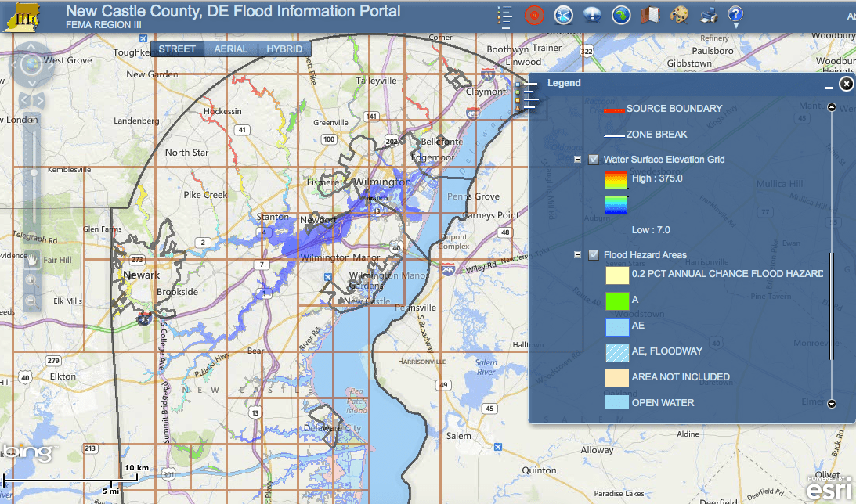Click the FEMA Region III logo
This screenshot has height=504, width=856.
(x=23, y=16)
